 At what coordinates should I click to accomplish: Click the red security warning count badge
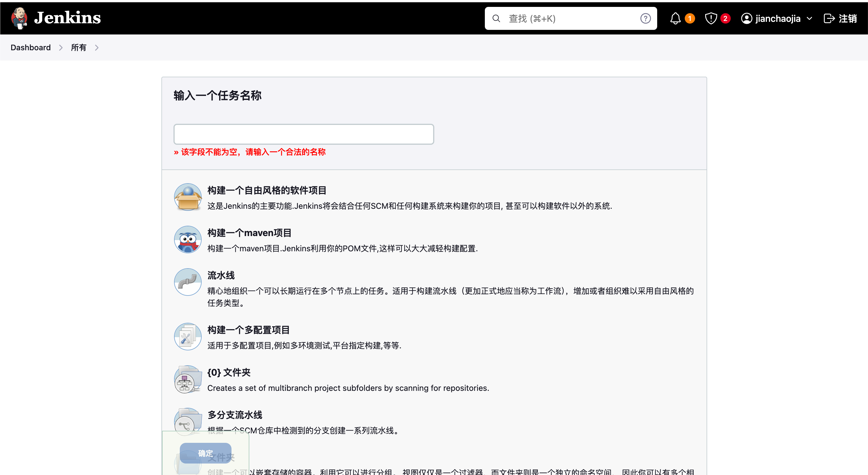click(x=725, y=19)
